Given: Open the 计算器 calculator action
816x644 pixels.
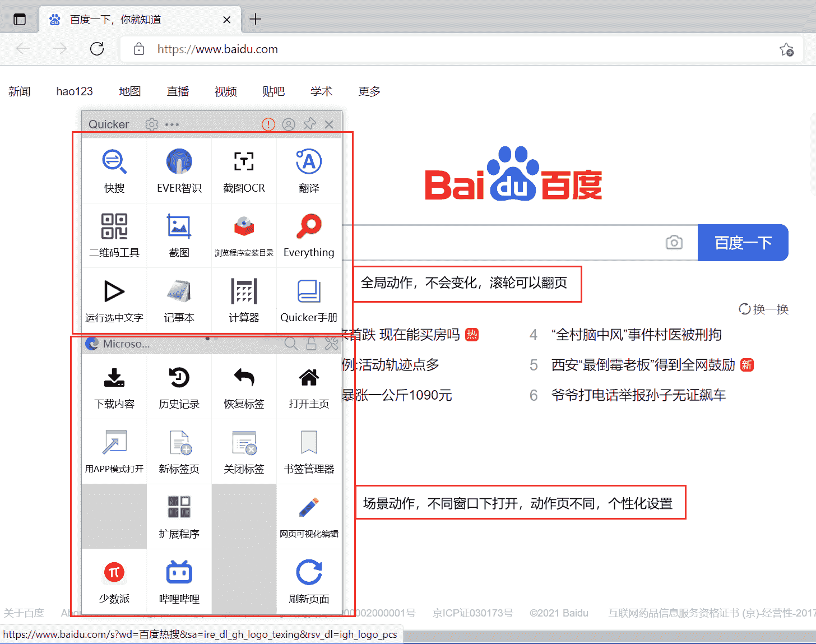Looking at the screenshot, I should (244, 300).
